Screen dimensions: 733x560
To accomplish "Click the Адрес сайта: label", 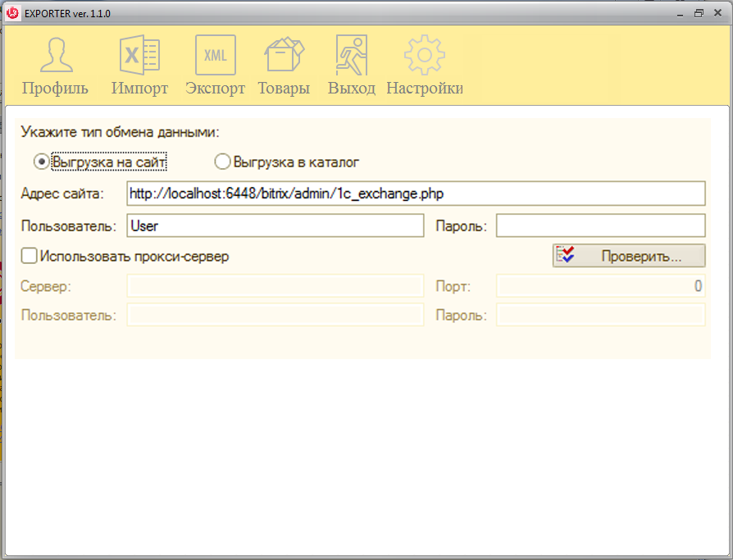I will [62, 193].
